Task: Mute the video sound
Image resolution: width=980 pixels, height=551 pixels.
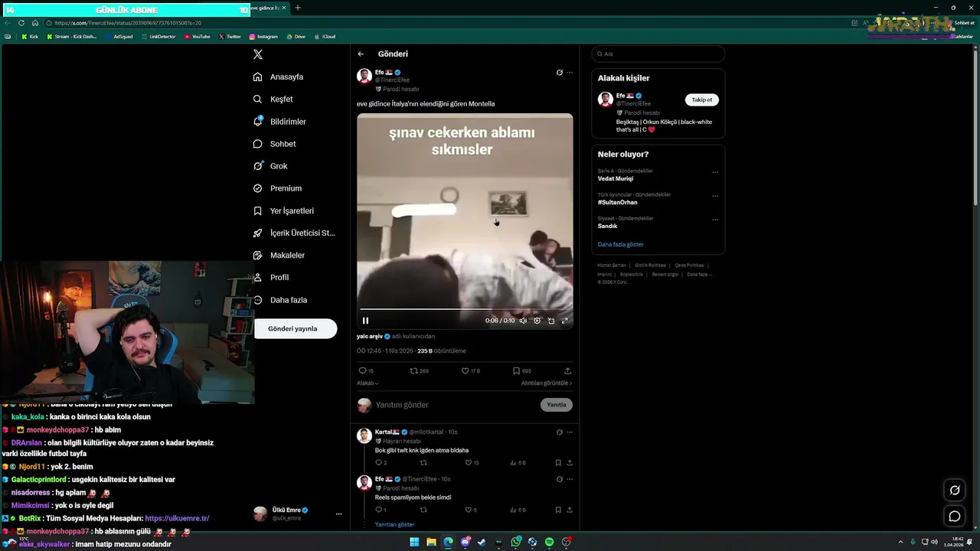Action: click(523, 321)
